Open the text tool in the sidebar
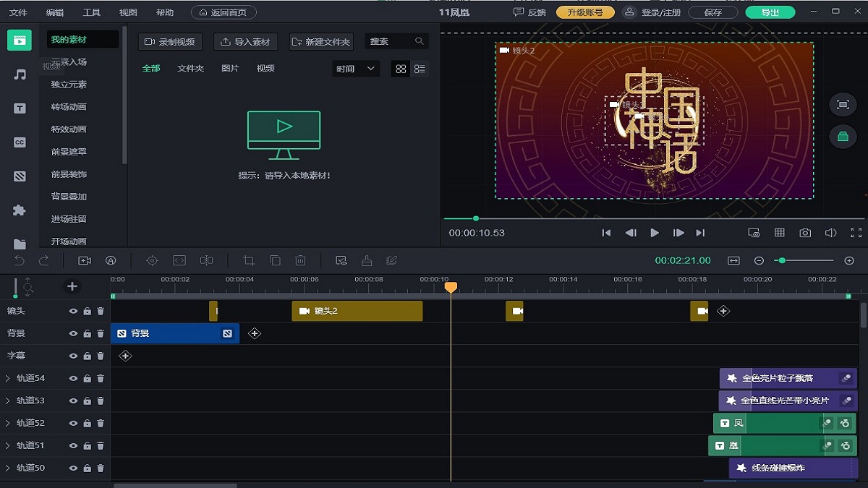This screenshot has width=868, height=488. click(x=20, y=108)
